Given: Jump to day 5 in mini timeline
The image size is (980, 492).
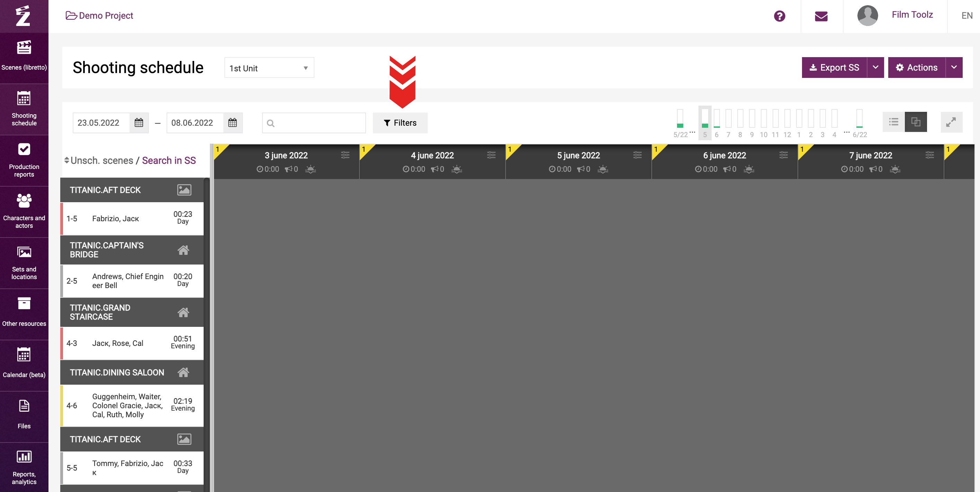Looking at the screenshot, I should (705, 123).
